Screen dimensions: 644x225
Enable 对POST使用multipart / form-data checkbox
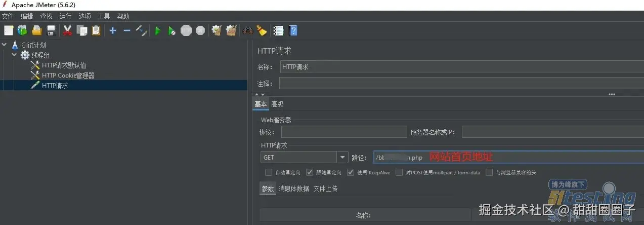(x=399, y=172)
